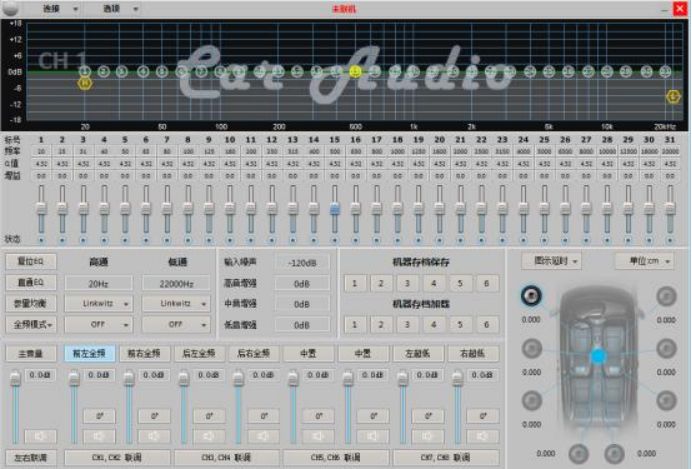Image resolution: width=692 pixels, height=469 pixels.
Task: Click the 低通 22000Hz frequency field
Action: coord(176,283)
